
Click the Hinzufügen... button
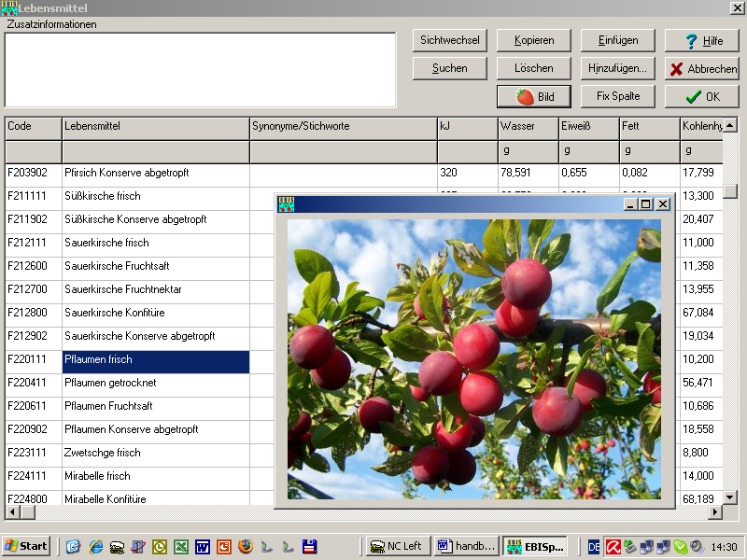click(617, 68)
